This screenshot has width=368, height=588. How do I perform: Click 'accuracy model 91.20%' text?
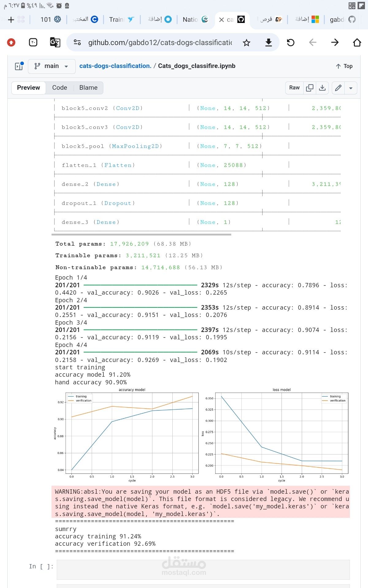[93, 375]
